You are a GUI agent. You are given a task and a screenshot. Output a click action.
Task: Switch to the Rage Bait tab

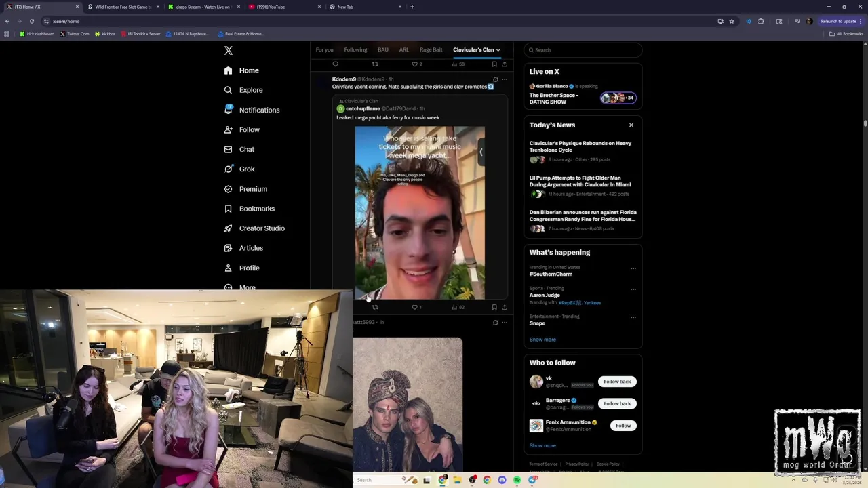coord(431,50)
